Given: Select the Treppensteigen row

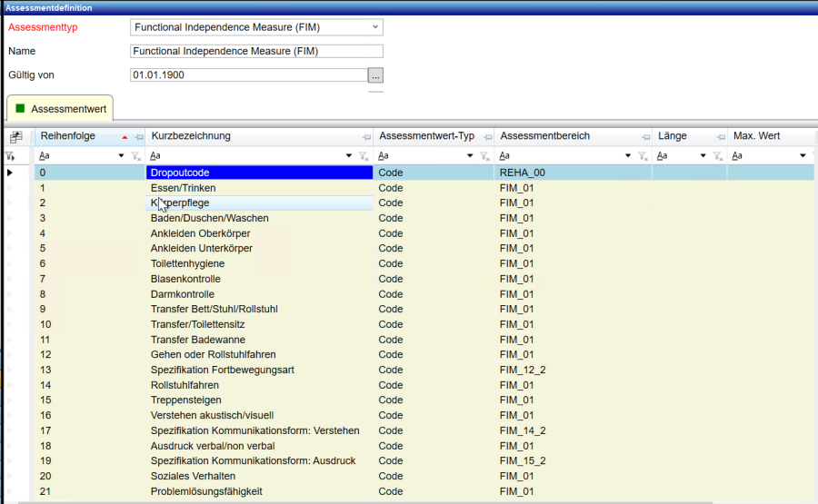Looking at the screenshot, I should (x=185, y=400).
